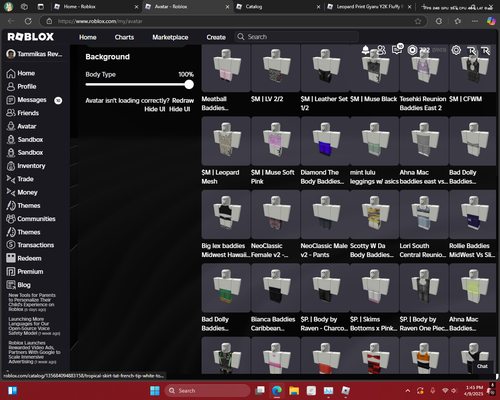This screenshot has width=500, height=400.
Task: Open the Edge favorites toolbar icon
Action: [x=458, y=21]
